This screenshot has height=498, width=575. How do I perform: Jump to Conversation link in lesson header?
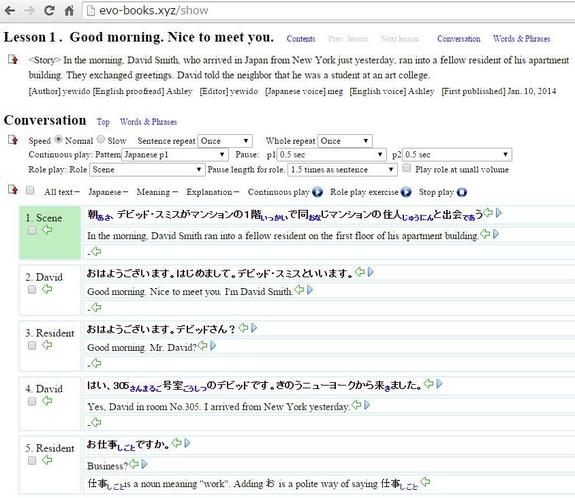(458, 39)
